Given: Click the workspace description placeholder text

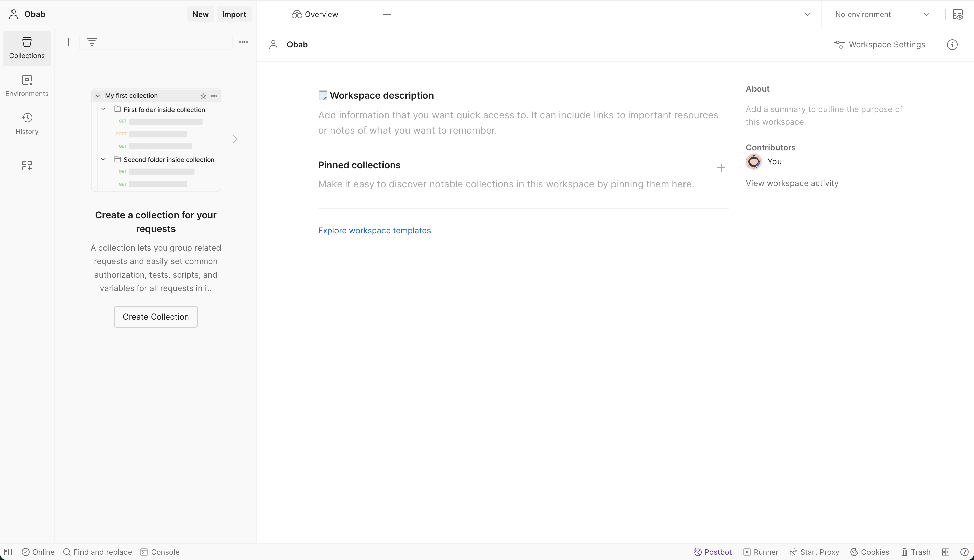Looking at the screenshot, I should click(518, 123).
